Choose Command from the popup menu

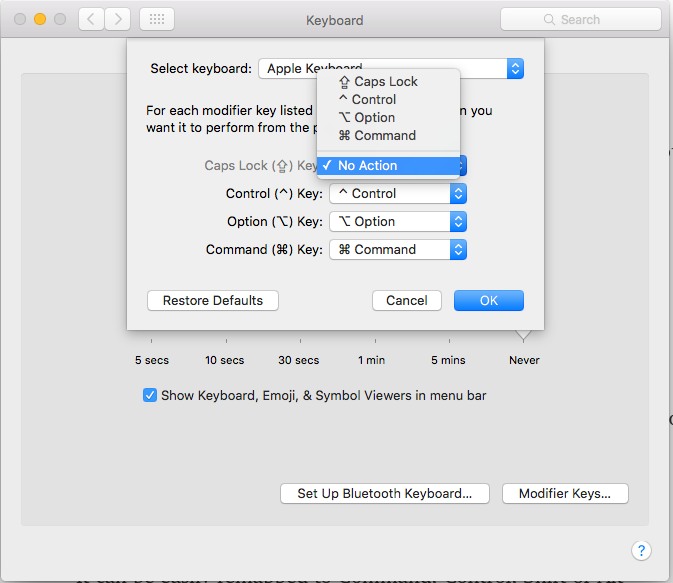coord(388,136)
